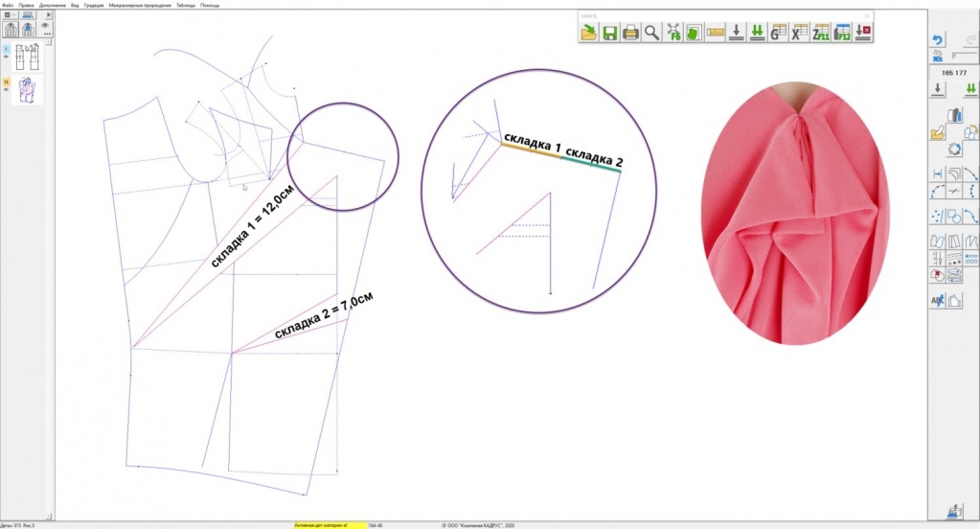This screenshot has height=529, width=980.
Task: Select the magnifying glass zoom tool
Action: [651, 33]
